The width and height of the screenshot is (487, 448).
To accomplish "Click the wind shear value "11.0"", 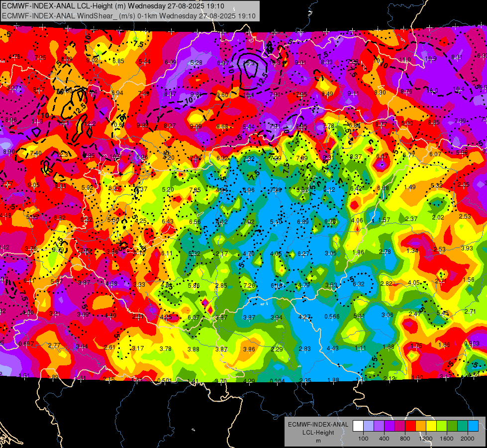I will click(x=405, y=59).
